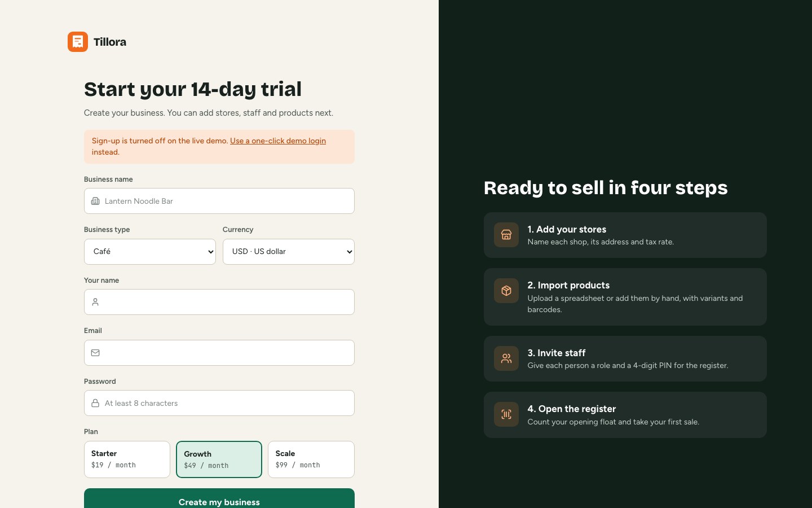Follow the one-click demo login link
This screenshot has width=812, height=508.
(278, 141)
